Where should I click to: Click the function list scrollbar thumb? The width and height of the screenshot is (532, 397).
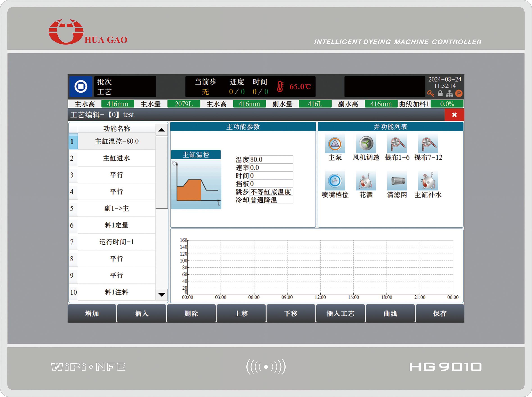(162, 172)
